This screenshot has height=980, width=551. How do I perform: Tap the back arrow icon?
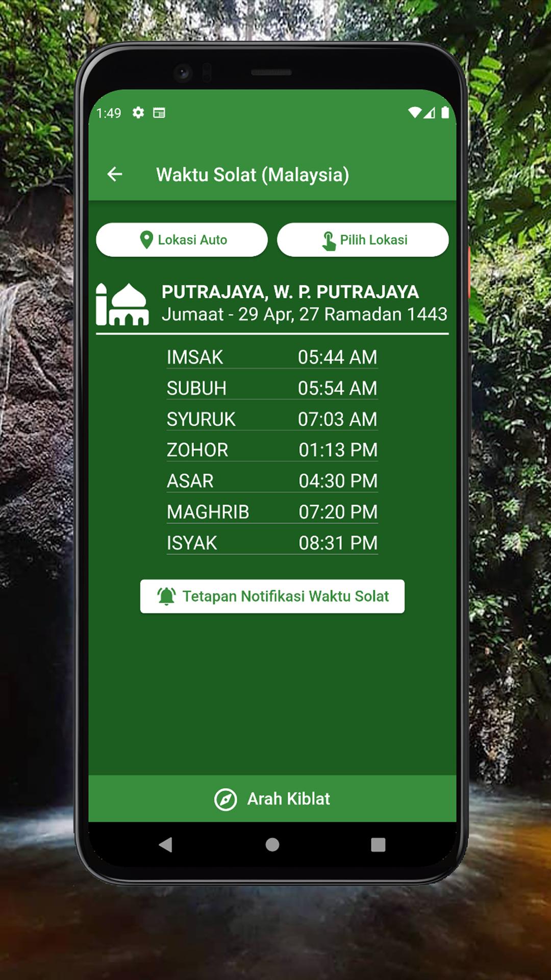pos(115,175)
